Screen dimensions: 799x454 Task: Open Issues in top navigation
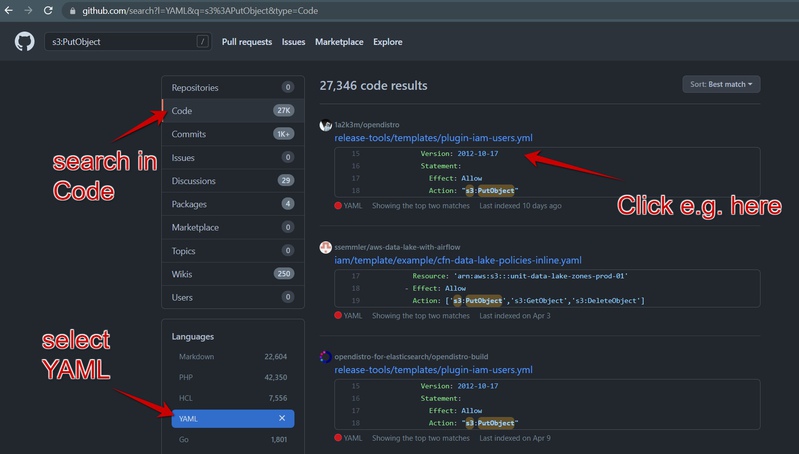click(x=294, y=42)
